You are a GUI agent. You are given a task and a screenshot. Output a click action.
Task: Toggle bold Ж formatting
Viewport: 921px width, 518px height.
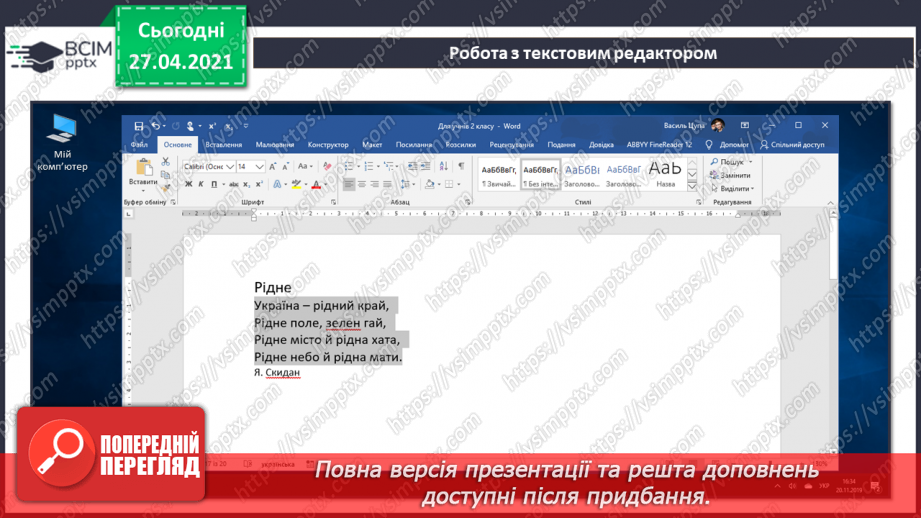189,184
